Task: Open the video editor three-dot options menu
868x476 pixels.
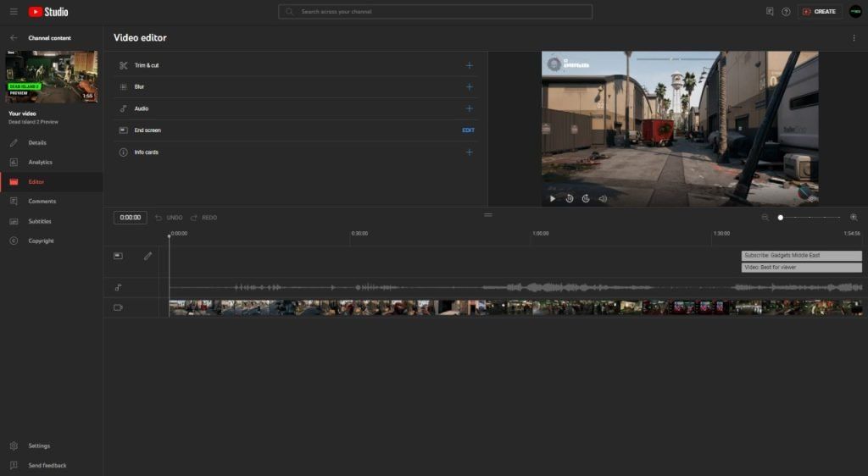Action: pos(854,38)
